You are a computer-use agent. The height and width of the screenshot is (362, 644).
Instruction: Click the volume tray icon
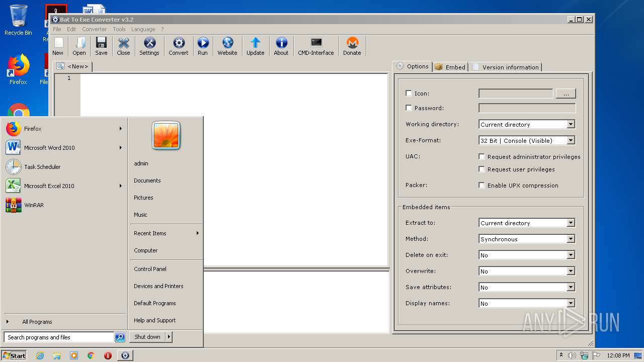tap(572, 355)
